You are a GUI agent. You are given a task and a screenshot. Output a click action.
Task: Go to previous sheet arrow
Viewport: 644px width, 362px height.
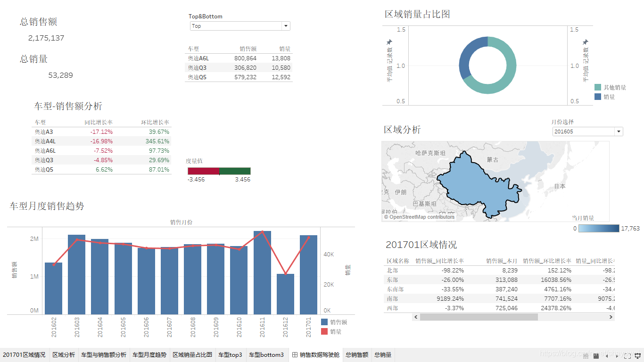click(x=607, y=356)
